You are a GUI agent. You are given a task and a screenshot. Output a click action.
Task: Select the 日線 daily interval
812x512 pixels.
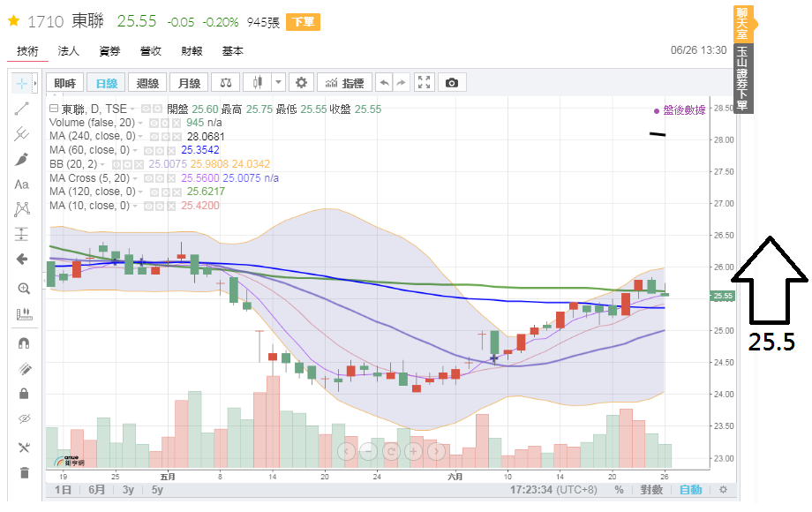click(x=106, y=83)
